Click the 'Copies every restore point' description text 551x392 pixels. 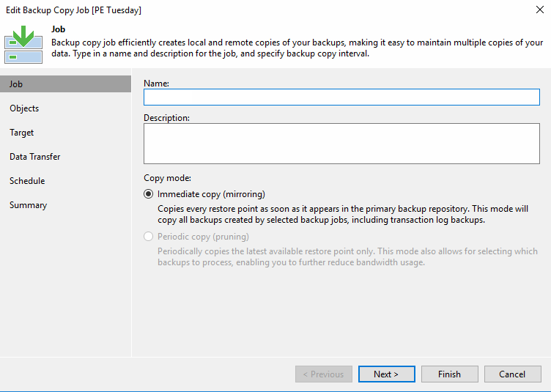pyautogui.click(x=343, y=214)
